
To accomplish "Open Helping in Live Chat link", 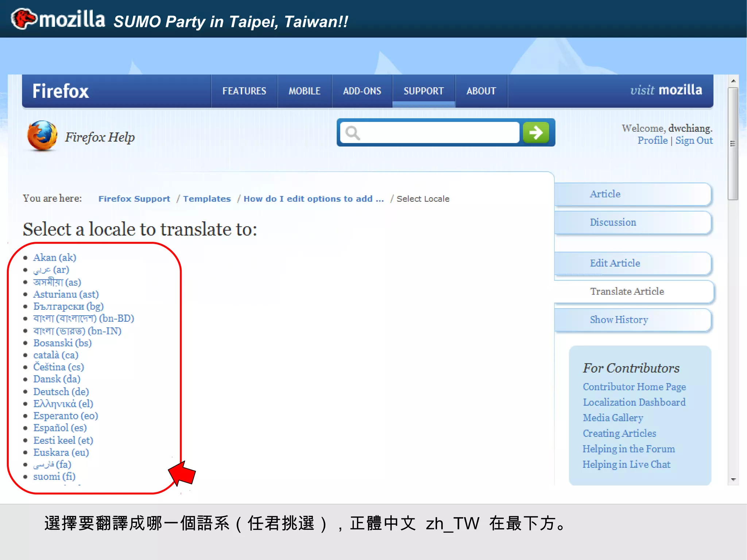I will tap(627, 464).
